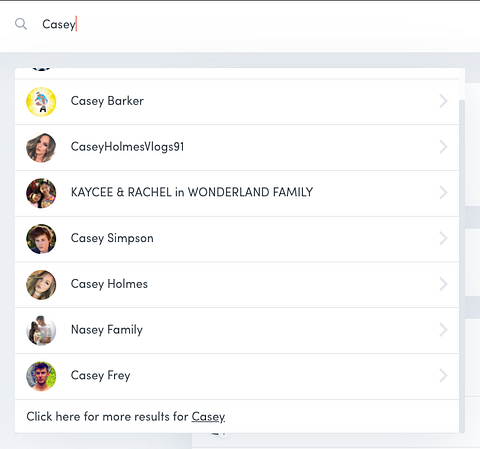Screen dimensions: 480x449
Task: Click chevron on Casey Frey row
Action: [x=443, y=375]
